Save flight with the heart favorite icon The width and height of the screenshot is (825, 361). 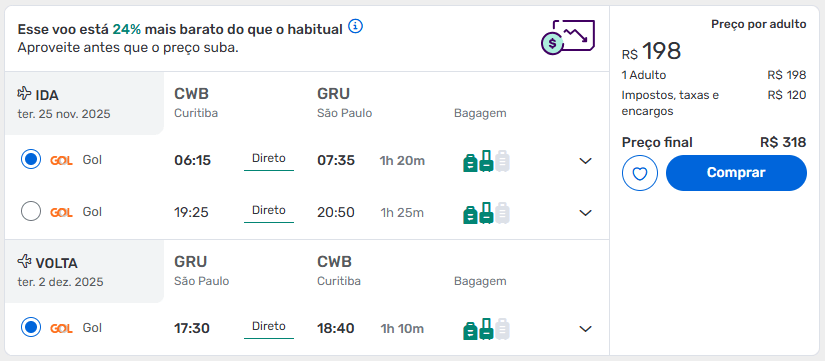[639, 173]
